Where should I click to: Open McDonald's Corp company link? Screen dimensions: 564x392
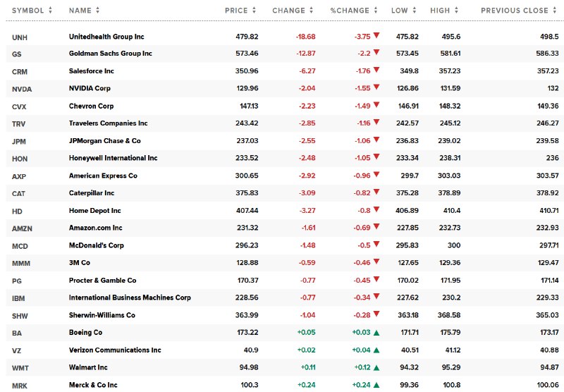[97, 245]
